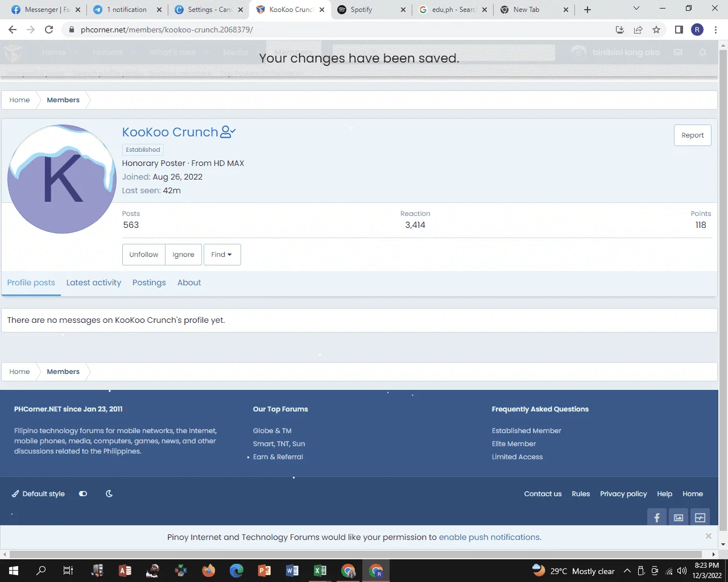This screenshot has width=728, height=582.
Task: Switch to the Profile posts tab
Action: 31,282
